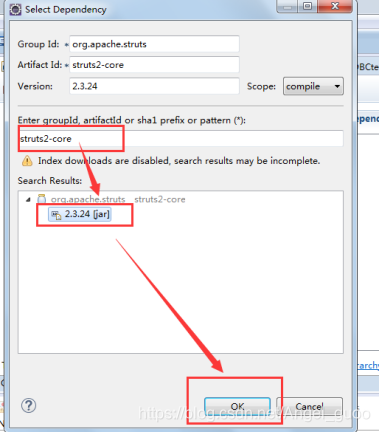
Task: Click the Group Id input field
Action: click(154, 44)
